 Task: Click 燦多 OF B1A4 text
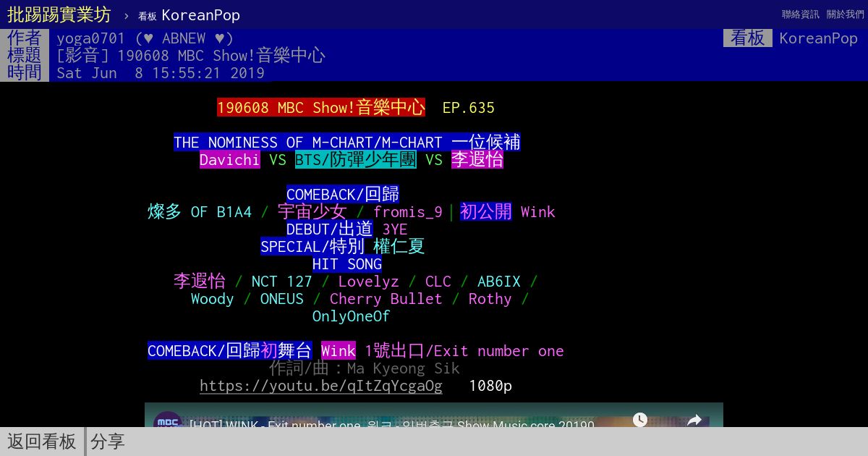200,212
